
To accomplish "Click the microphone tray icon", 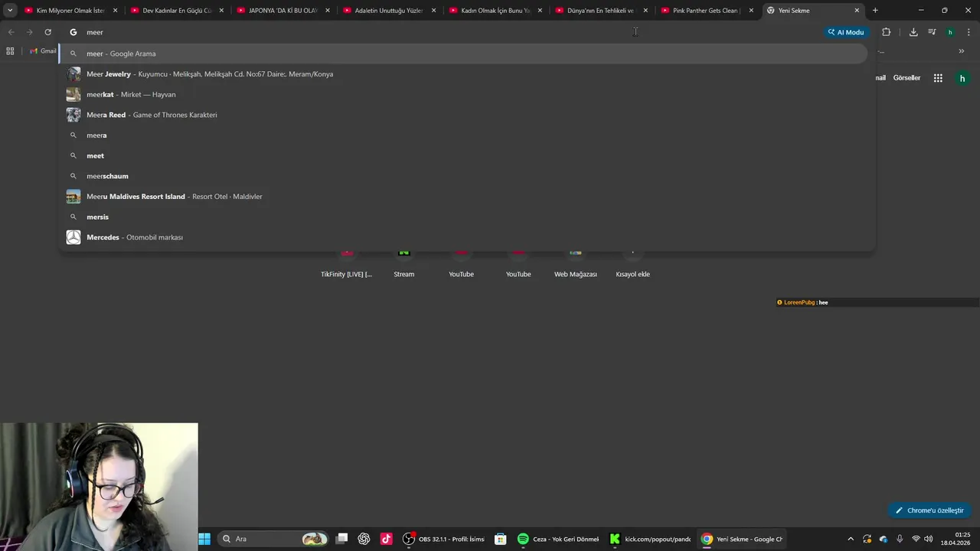I will coord(900,539).
